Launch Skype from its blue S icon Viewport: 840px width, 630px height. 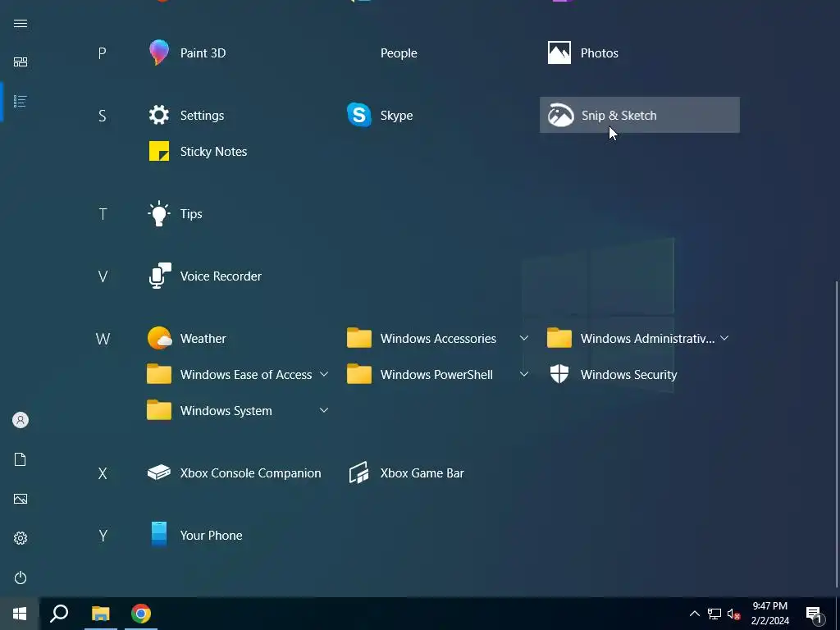click(359, 115)
